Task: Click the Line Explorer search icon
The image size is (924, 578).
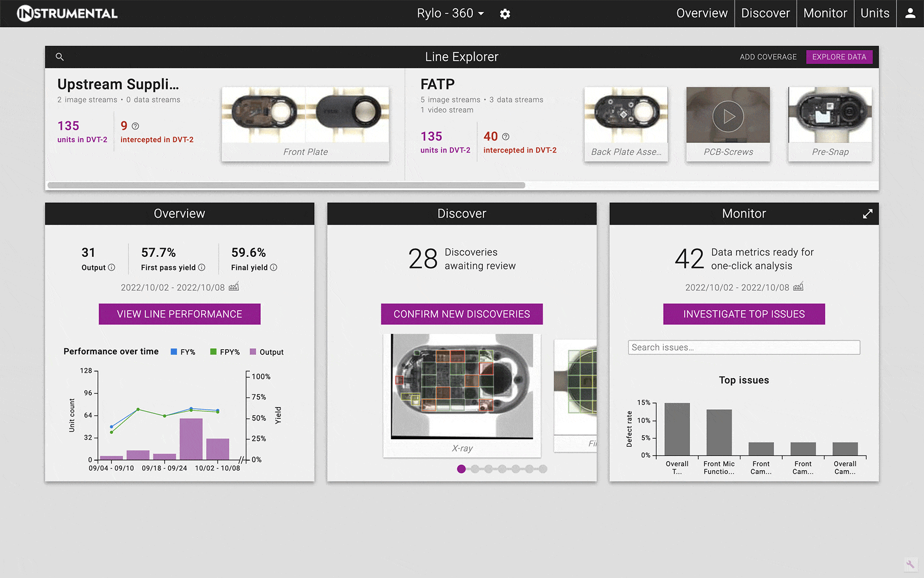Action: [x=59, y=57]
